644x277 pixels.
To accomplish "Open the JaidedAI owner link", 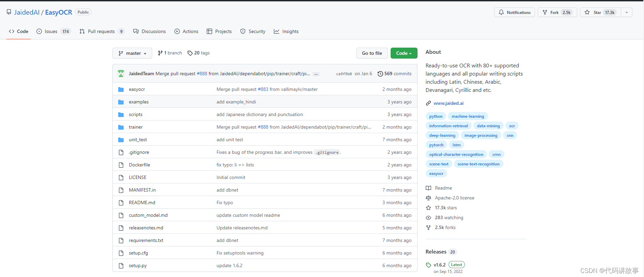I will (x=27, y=12).
